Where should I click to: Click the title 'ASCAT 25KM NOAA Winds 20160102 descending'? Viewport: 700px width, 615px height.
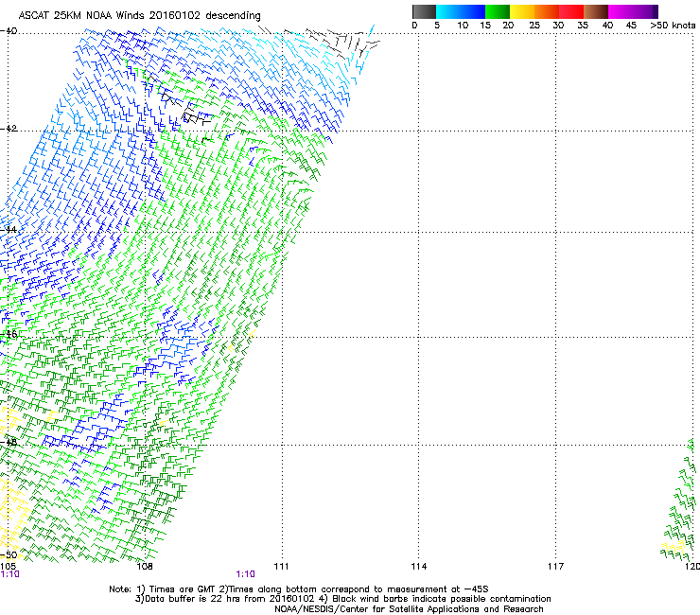tap(139, 16)
